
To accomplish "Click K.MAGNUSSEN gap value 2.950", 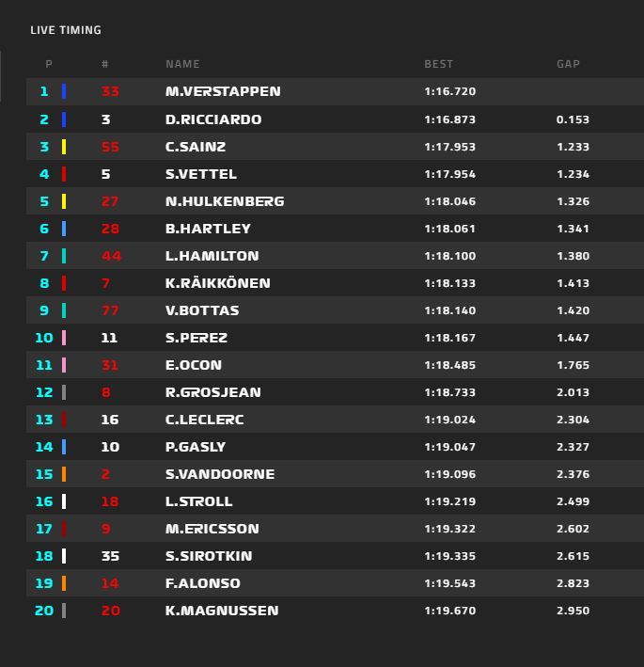I will click(x=573, y=611).
